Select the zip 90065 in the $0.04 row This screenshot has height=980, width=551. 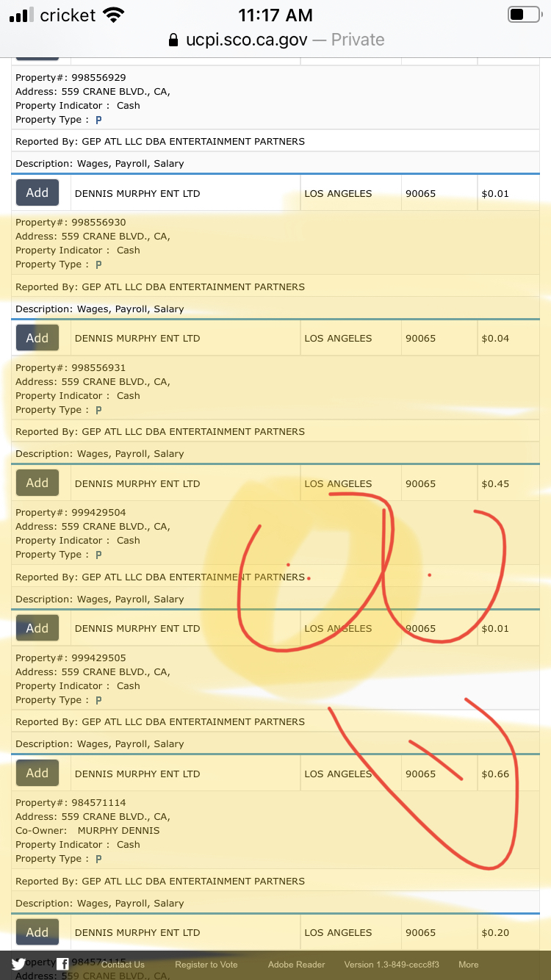click(420, 339)
